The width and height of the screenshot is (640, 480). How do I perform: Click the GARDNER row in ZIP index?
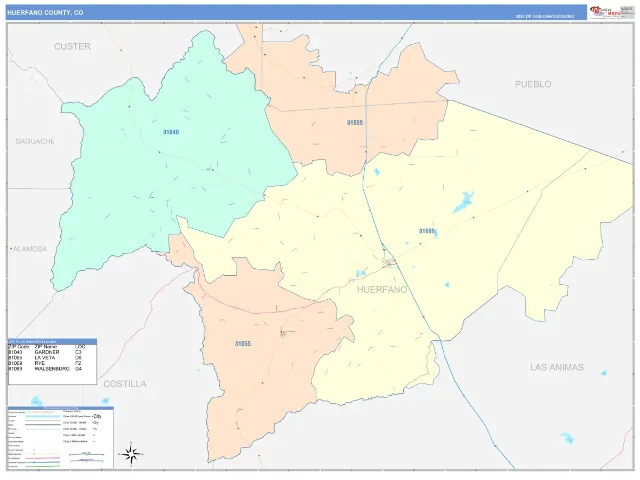[45, 352]
